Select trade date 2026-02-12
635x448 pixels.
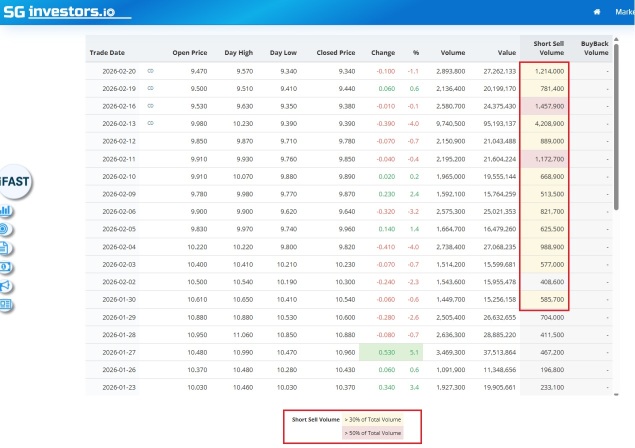[119, 141]
